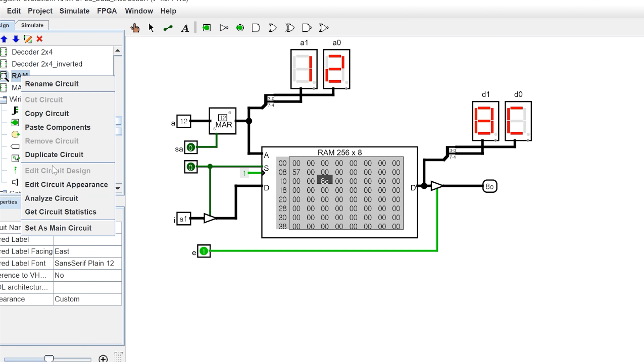Choose Set As Main Circuit
This screenshot has width=644, height=362.
pos(68,228)
